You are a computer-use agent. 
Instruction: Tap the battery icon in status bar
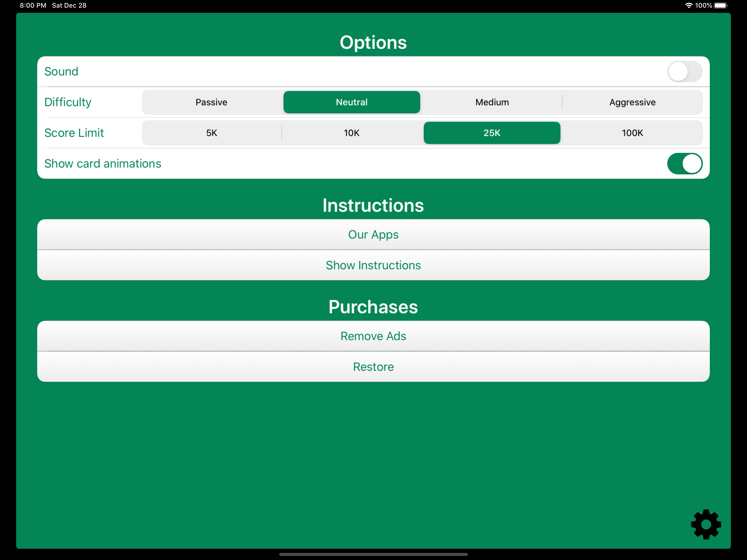click(721, 5)
